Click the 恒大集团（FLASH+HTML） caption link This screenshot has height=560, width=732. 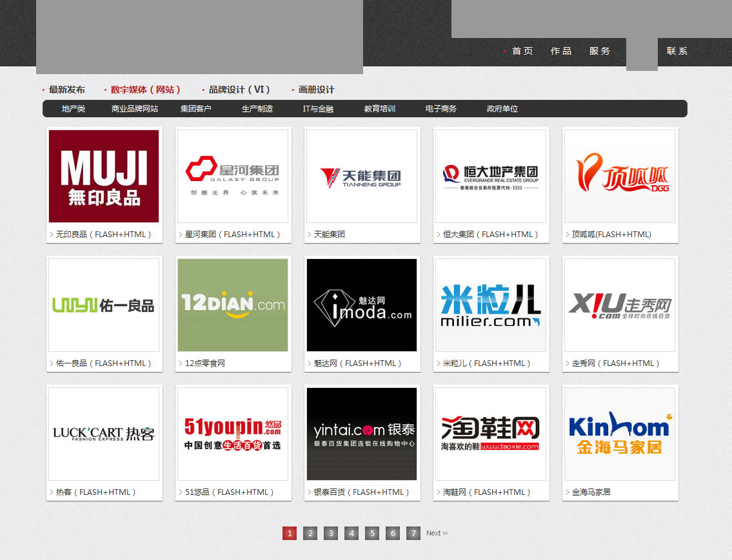tap(490, 234)
